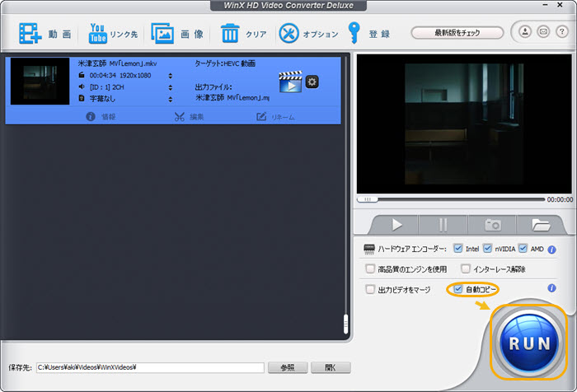
Task: Open the output profile clapperboard icon
Action: 290,82
